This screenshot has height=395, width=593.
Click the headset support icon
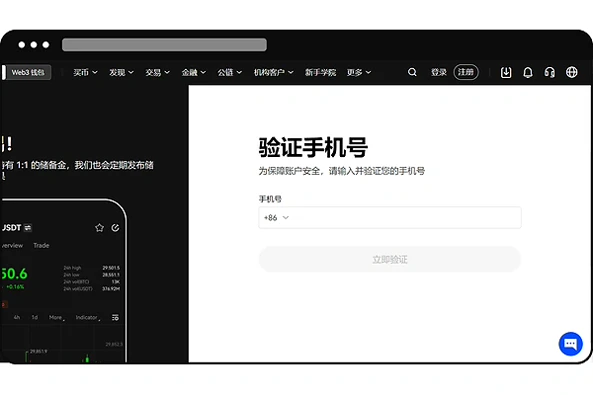click(550, 72)
